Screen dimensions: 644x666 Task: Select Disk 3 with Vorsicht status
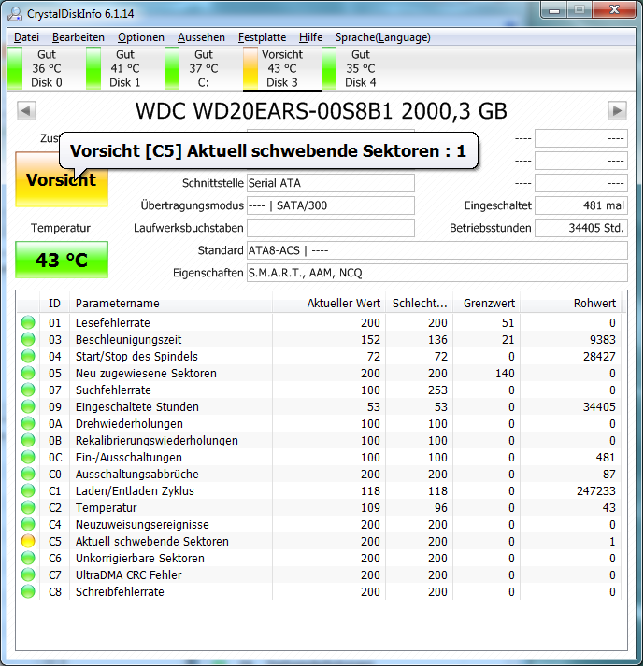(282, 68)
